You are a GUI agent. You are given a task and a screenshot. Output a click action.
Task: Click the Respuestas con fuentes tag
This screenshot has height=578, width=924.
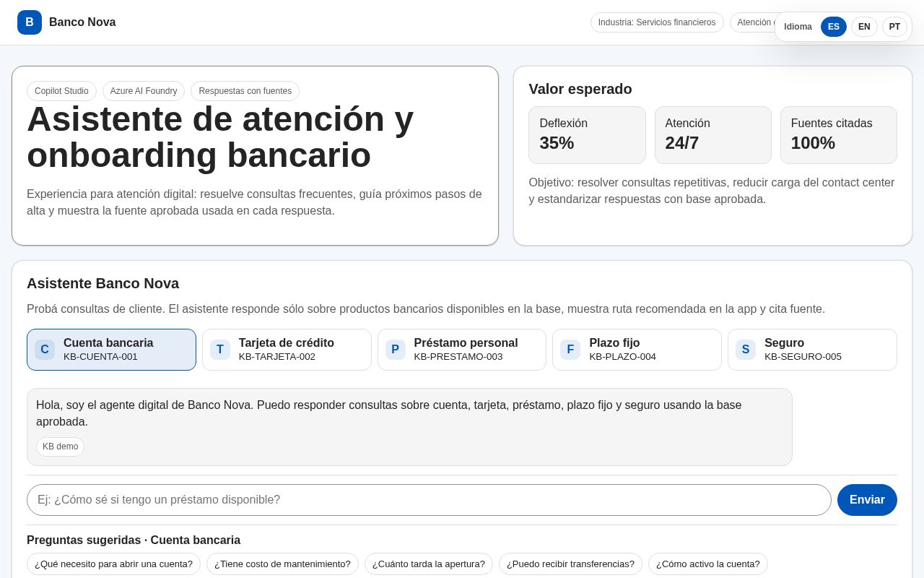coord(245,91)
